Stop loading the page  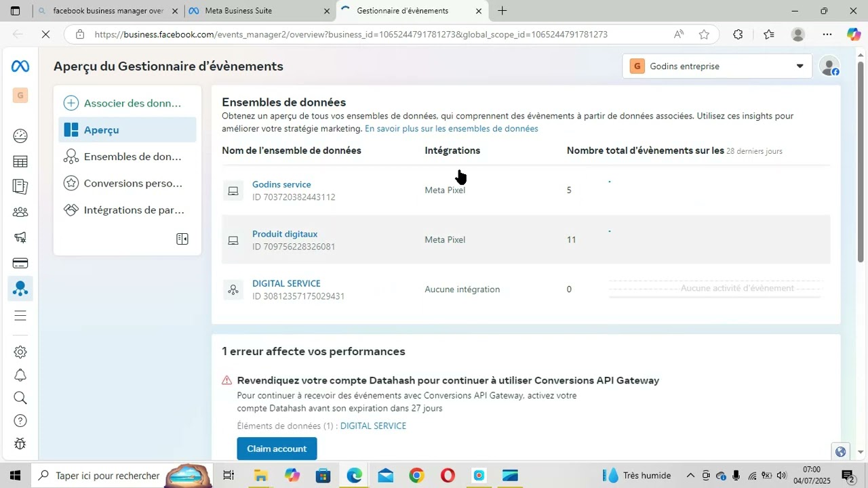45,35
